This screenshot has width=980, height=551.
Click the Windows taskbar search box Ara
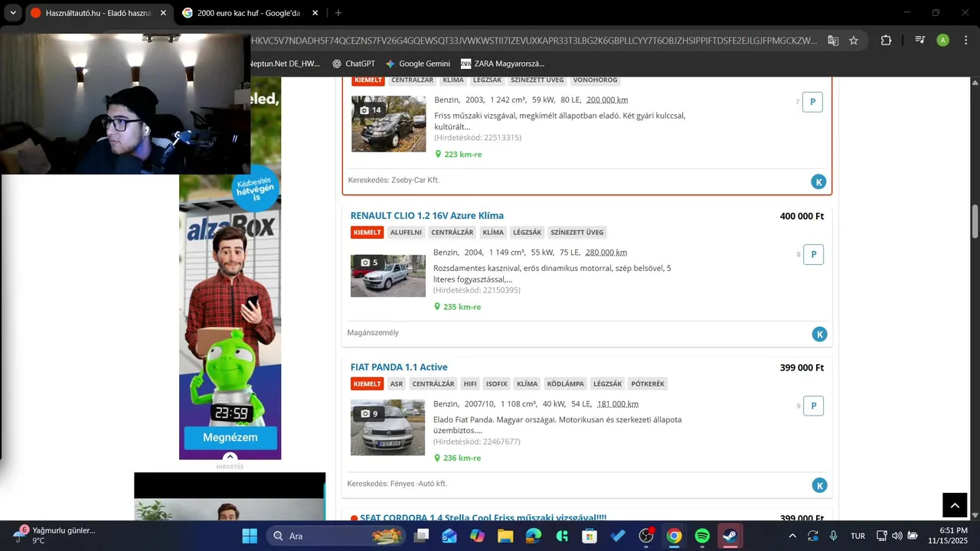(336, 536)
